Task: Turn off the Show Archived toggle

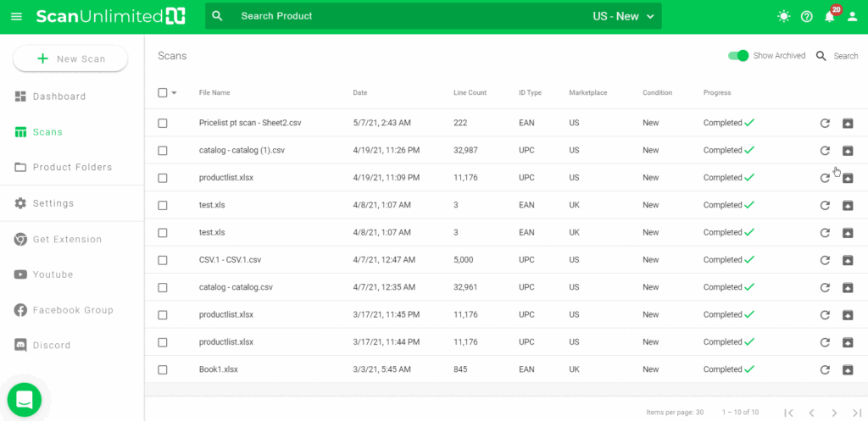Action: 738,56
